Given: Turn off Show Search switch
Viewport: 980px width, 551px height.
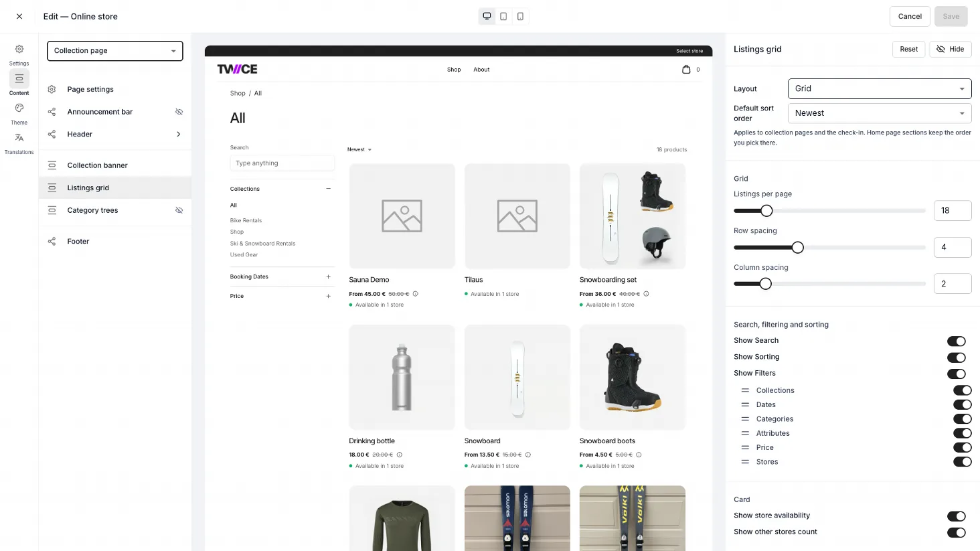Looking at the screenshot, I should [956, 341].
